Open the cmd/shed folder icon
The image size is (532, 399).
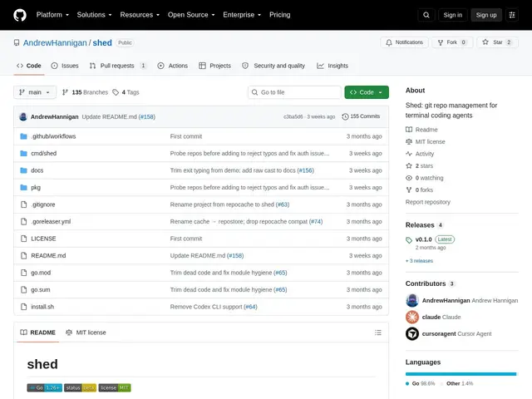click(23, 153)
